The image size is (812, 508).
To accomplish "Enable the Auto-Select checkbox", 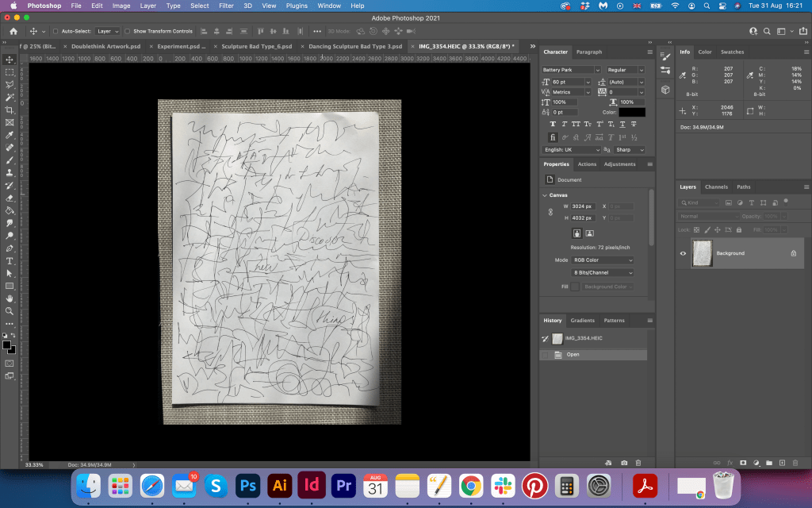I will tap(55, 32).
